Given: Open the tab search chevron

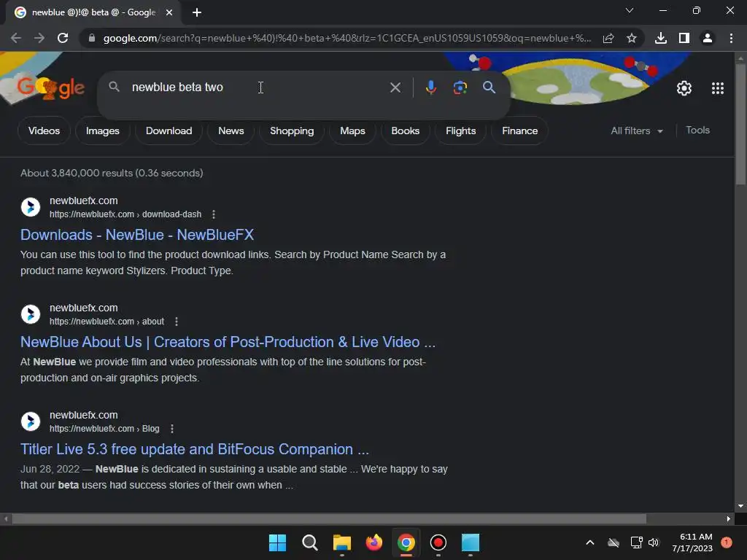Looking at the screenshot, I should pos(630,10).
